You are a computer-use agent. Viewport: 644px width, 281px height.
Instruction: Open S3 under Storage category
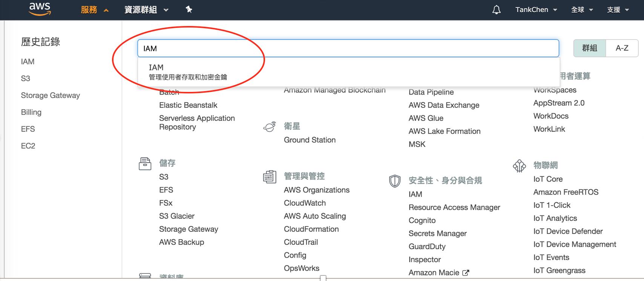pyautogui.click(x=164, y=177)
